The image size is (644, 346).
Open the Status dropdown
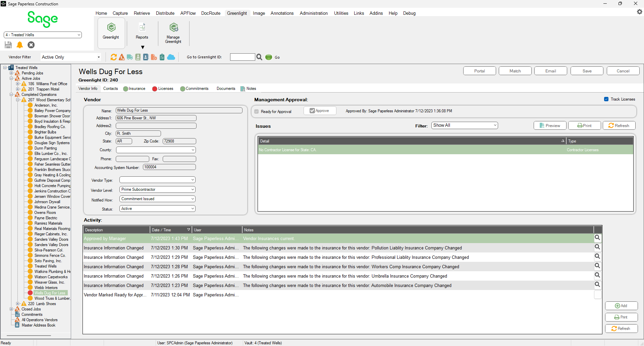click(x=157, y=209)
